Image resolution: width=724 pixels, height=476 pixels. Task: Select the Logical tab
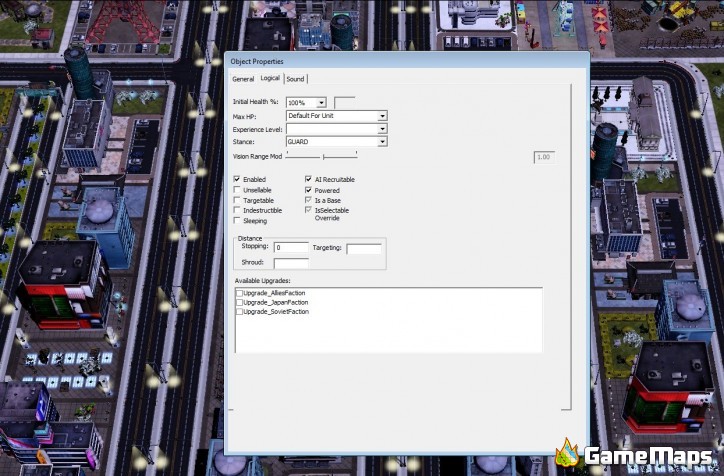click(x=270, y=78)
